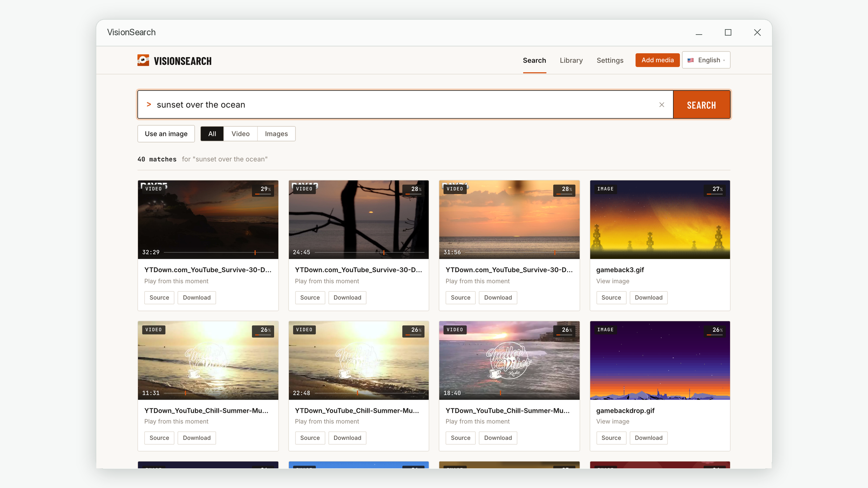Click Download on the 18:40 video card

pyautogui.click(x=498, y=438)
